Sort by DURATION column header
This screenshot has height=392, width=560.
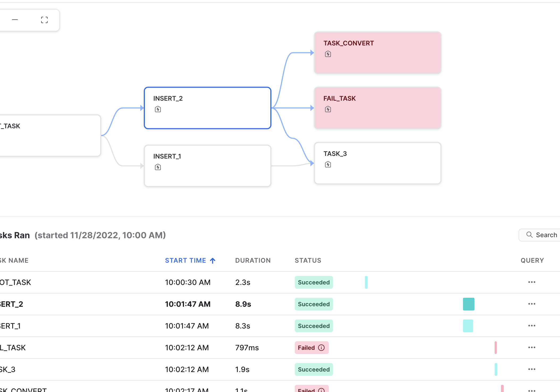coord(253,260)
